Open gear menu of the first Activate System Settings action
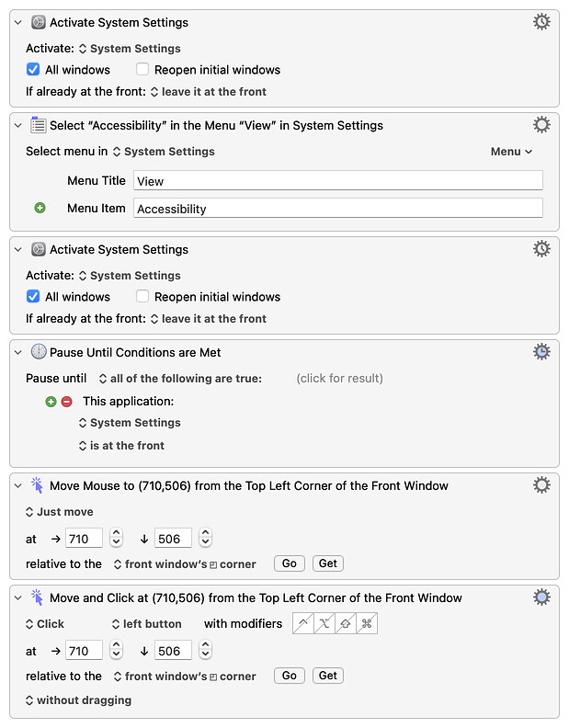The height and width of the screenshot is (728, 569). pos(541,22)
